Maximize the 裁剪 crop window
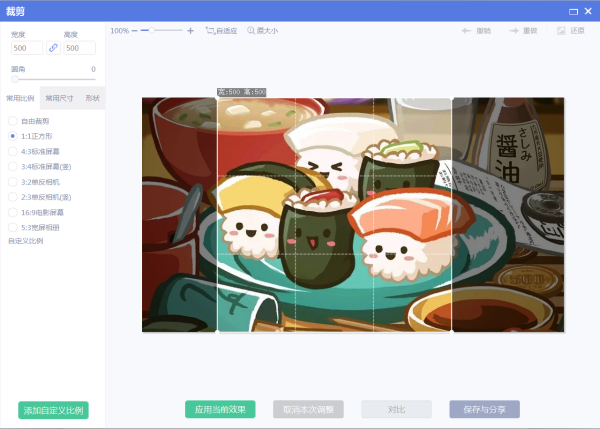The width and height of the screenshot is (600, 429). [573, 11]
